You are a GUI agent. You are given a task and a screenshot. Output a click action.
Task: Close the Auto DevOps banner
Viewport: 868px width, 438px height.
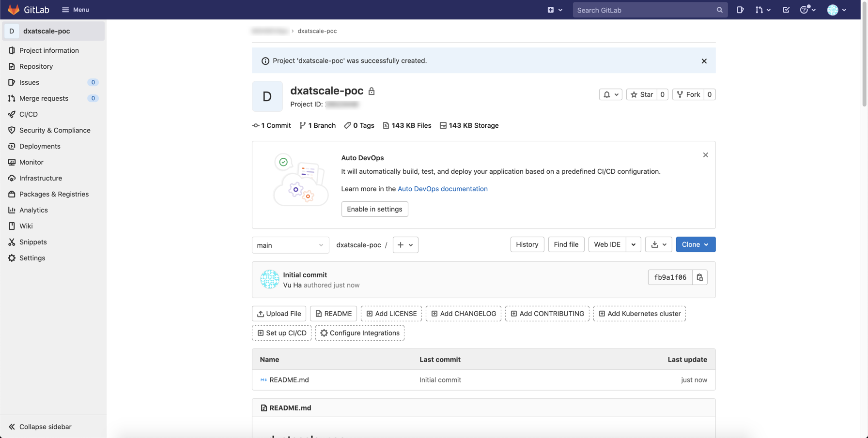pyautogui.click(x=705, y=155)
